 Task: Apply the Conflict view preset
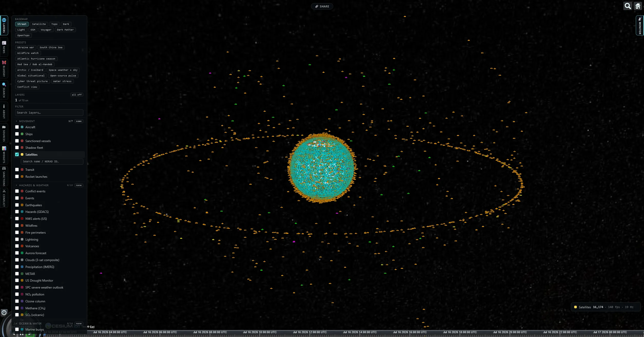[27, 87]
